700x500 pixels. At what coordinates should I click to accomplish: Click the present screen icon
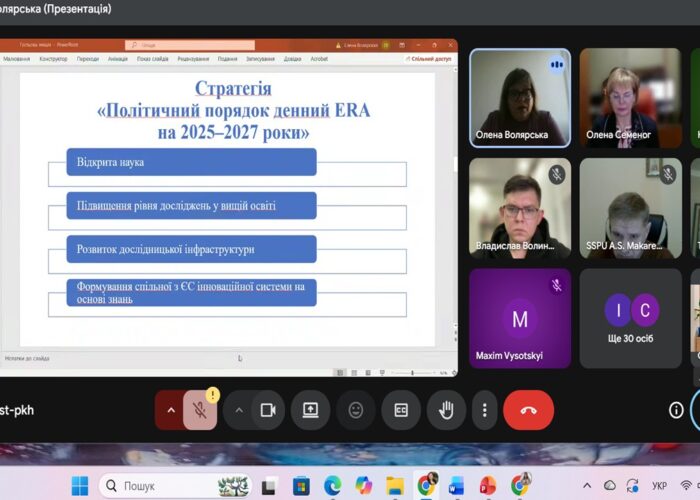(310, 410)
